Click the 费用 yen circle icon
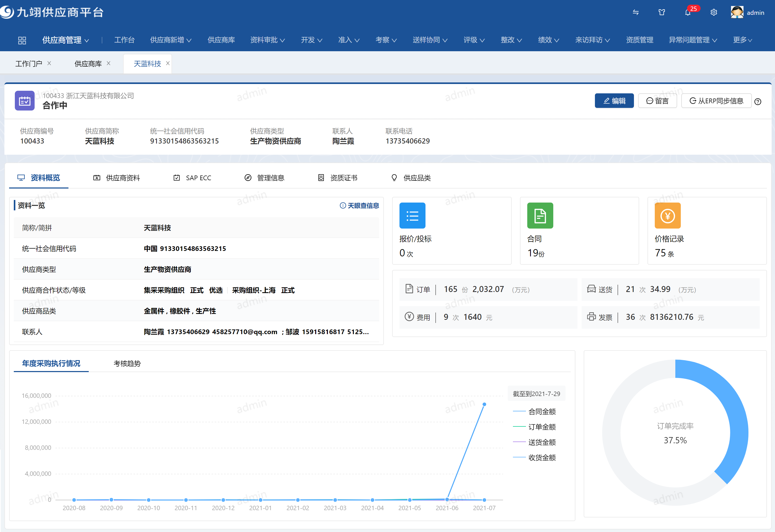Viewport: 775px width, 532px height. (x=409, y=316)
